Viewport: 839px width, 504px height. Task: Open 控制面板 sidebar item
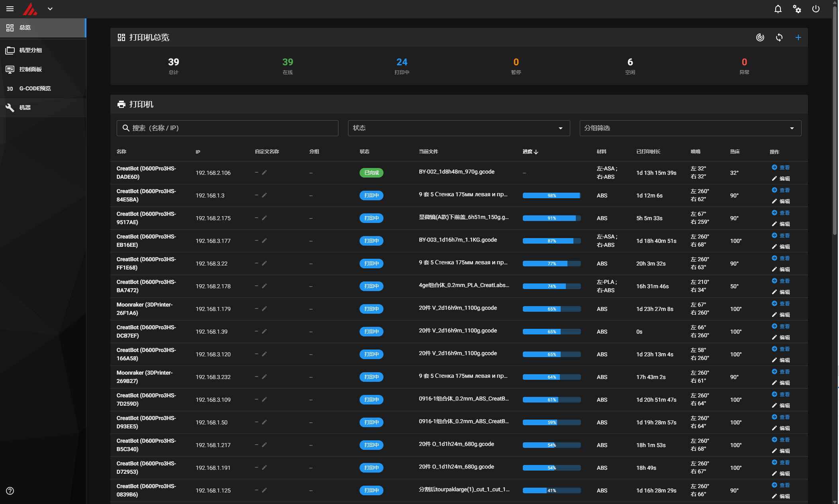(x=43, y=69)
